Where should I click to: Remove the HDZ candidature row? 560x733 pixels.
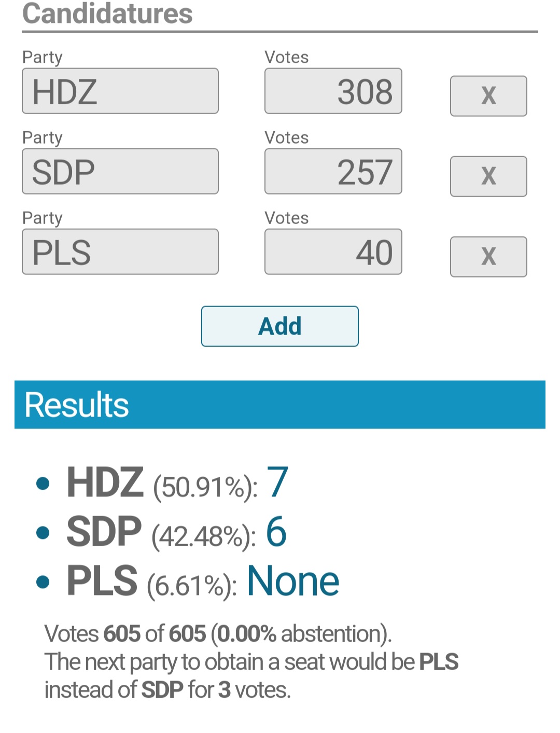coord(488,96)
